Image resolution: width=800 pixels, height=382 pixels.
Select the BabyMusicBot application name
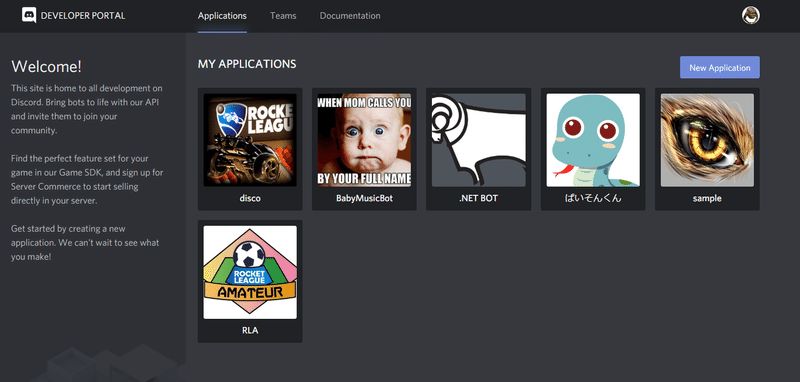click(x=364, y=198)
